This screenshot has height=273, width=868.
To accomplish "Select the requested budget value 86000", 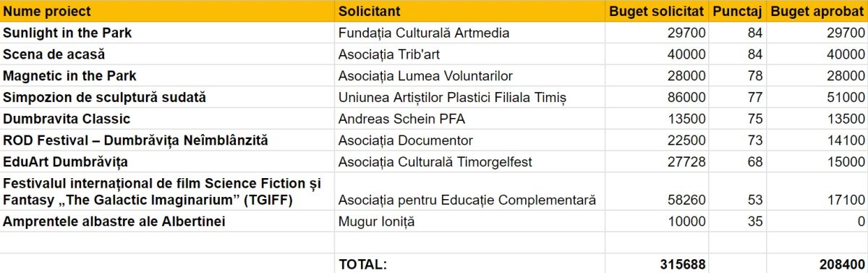I will [656, 97].
